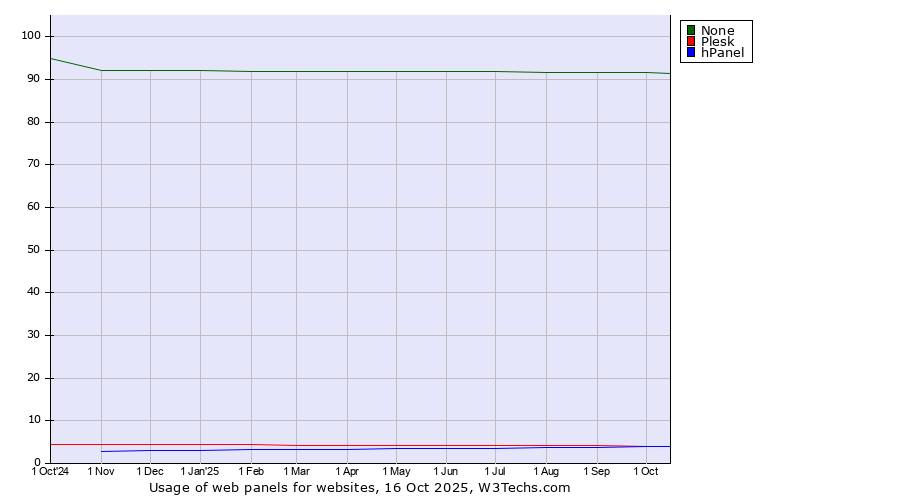Click the start of the blue hPanel line
Image resolution: width=900 pixels, height=500 pixels.
pyautogui.click(x=102, y=451)
